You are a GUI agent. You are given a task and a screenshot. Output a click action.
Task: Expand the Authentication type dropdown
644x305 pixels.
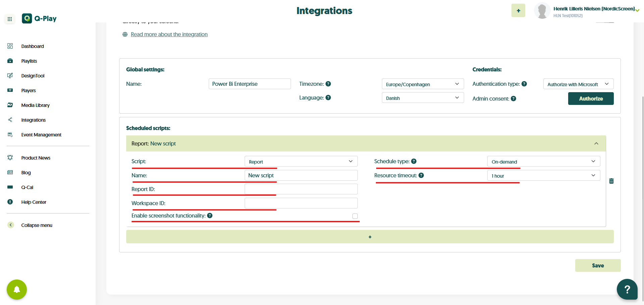pos(578,84)
